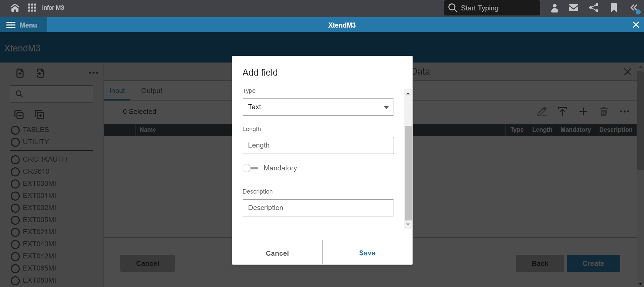Select the EXT021MI radio item

[x=15, y=232]
